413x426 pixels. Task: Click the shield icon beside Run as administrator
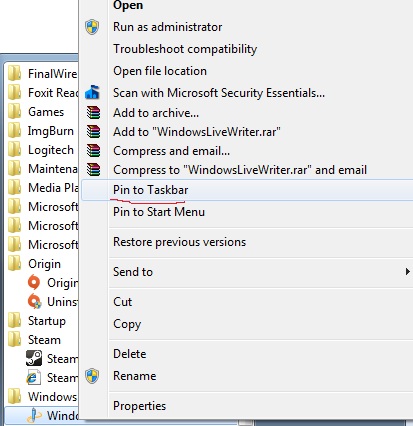click(x=92, y=27)
